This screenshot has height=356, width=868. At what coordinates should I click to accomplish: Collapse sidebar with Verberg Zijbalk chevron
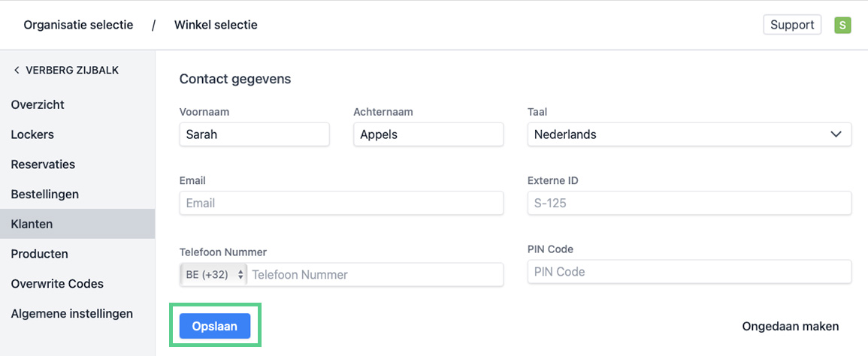[17, 71]
